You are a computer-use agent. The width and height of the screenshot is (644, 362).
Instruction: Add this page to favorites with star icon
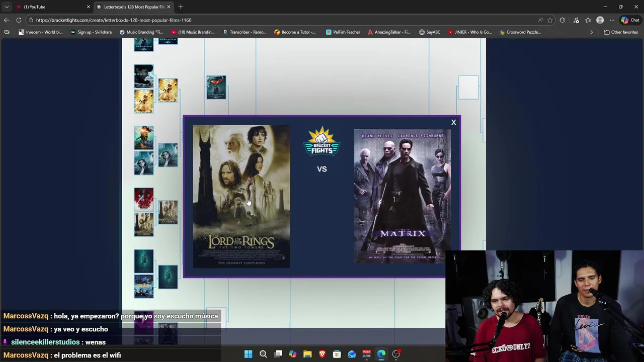coord(550,20)
